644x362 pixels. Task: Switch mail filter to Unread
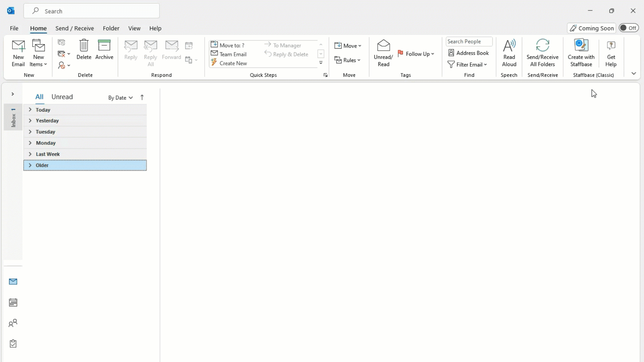pyautogui.click(x=62, y=97)
